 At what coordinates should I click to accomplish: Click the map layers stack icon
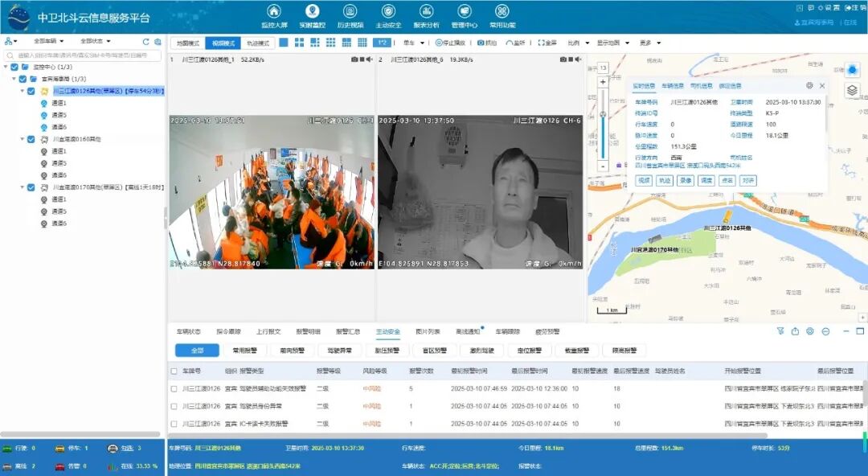[x=852, y=90]
